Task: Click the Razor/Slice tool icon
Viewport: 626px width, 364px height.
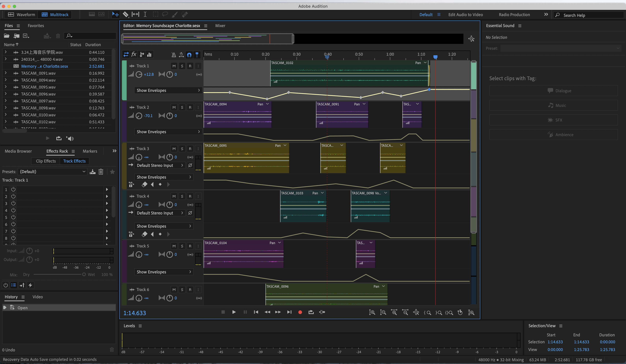Action: (125, 14)
